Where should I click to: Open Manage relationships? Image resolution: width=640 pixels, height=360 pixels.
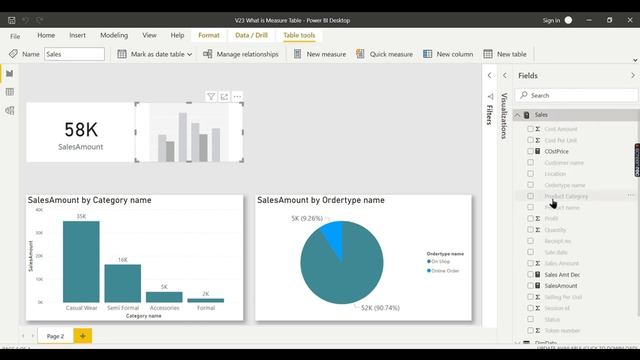241,54
